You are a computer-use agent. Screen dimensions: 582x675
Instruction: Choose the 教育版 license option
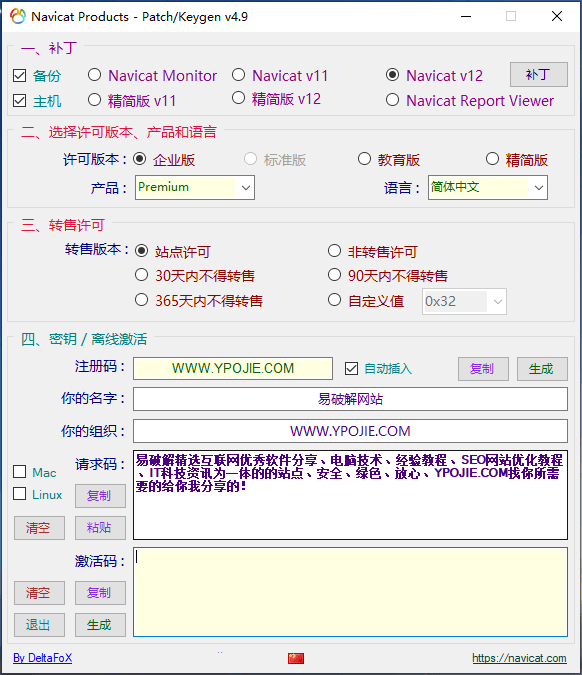click(x=364, y=159)
